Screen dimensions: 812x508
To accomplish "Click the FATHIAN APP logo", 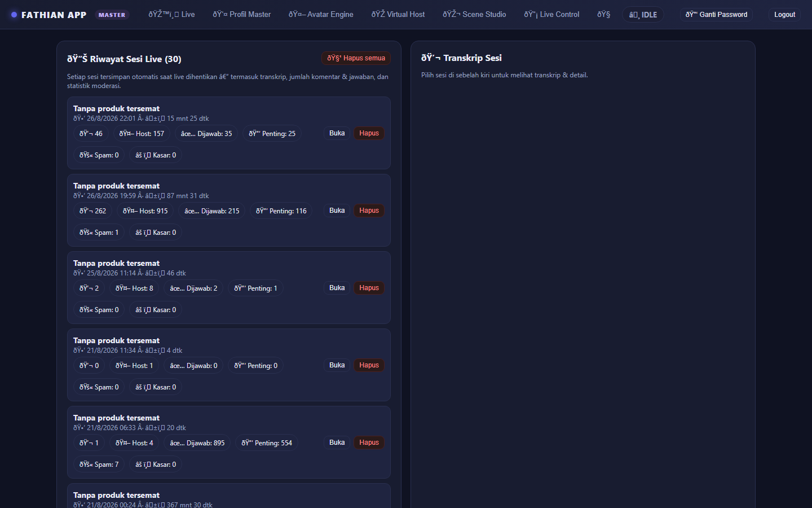I will (x=48, y=15).
